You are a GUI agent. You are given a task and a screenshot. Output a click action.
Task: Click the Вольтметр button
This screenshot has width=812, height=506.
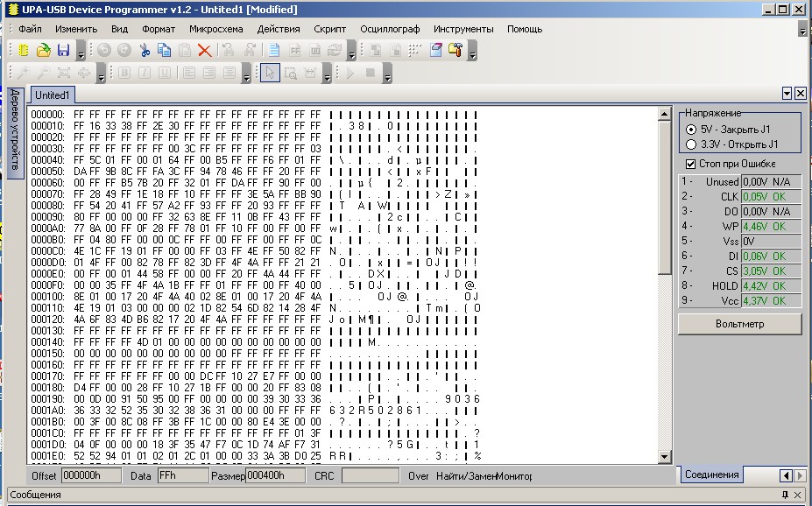[739, 324]
